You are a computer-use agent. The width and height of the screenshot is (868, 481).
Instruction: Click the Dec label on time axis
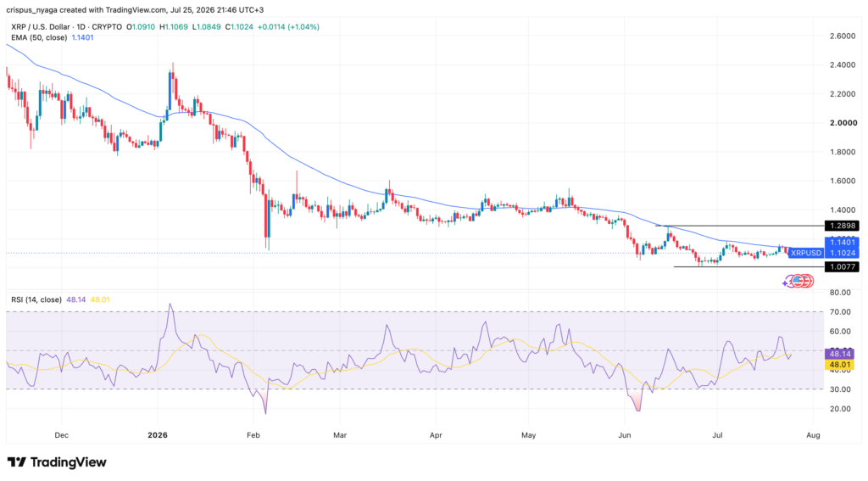(x=61, y=435)
